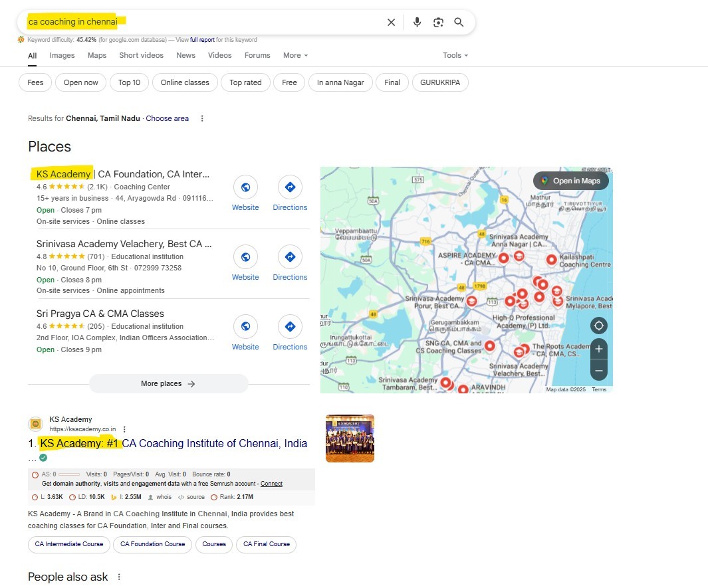Apply the Top rated filter chip
708x588 pixels.
pyautogui.click(x=245, y=82)
